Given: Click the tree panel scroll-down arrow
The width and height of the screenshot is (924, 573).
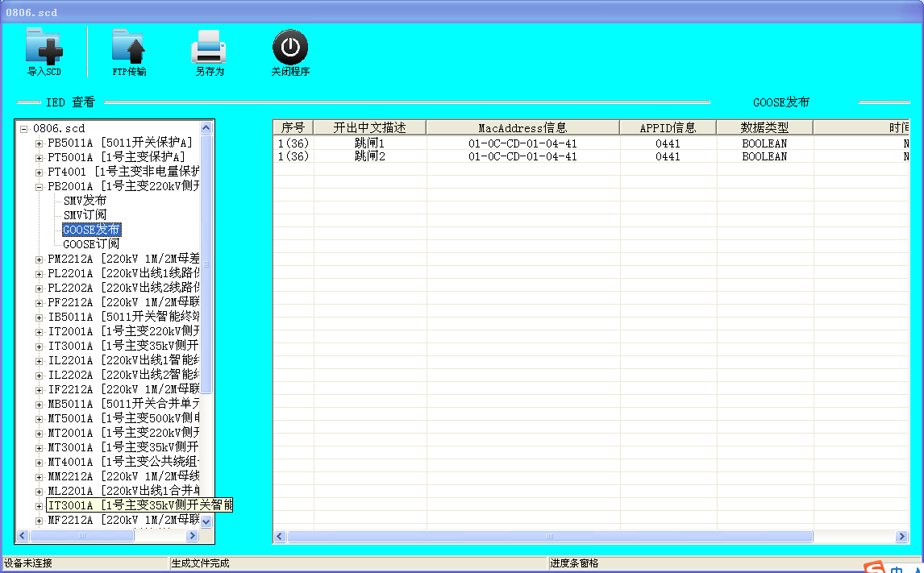Looking at the screenshot, I should pyautogui.click(x=206, y=521).
